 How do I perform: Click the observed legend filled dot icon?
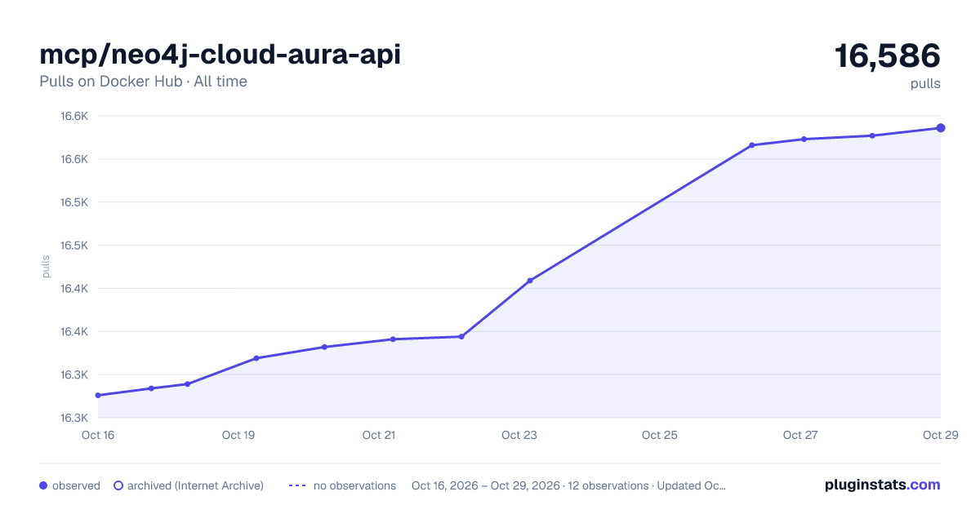(43, 485)
